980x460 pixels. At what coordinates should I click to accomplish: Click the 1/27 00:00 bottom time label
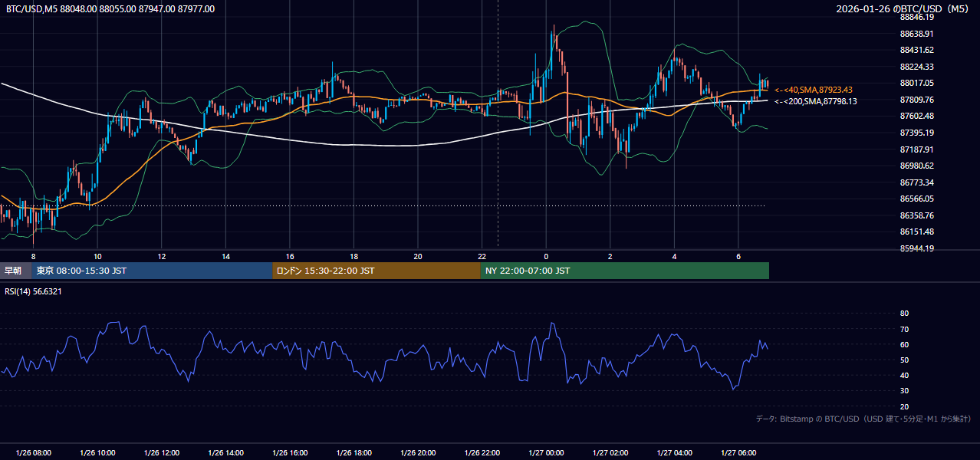[x=545, y=453]
